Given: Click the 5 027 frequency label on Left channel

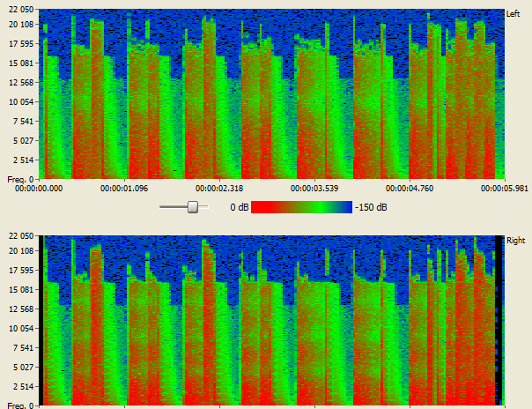Looking at the screenshot, I should click(20, 141).
